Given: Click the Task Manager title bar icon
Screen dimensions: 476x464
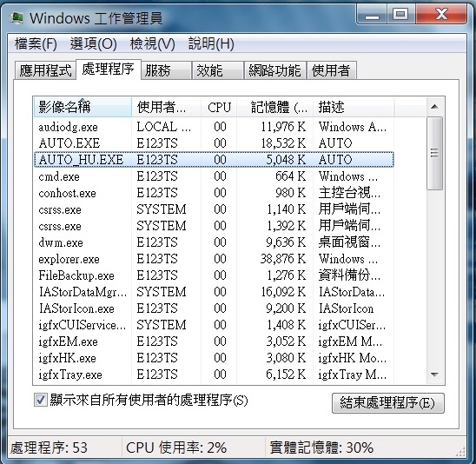Looking at the screenshot, I should [17, 17].
